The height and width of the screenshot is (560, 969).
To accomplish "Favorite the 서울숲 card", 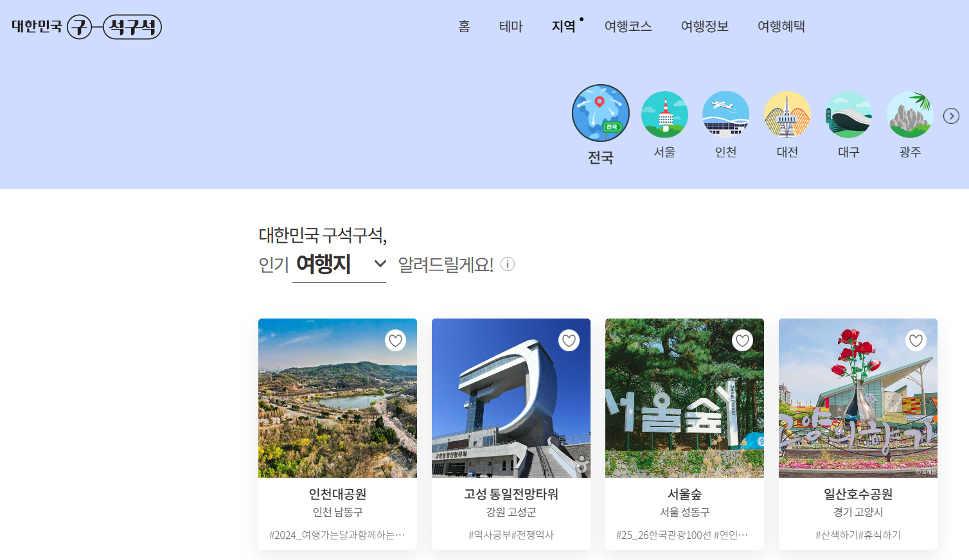I will [742, 340].
